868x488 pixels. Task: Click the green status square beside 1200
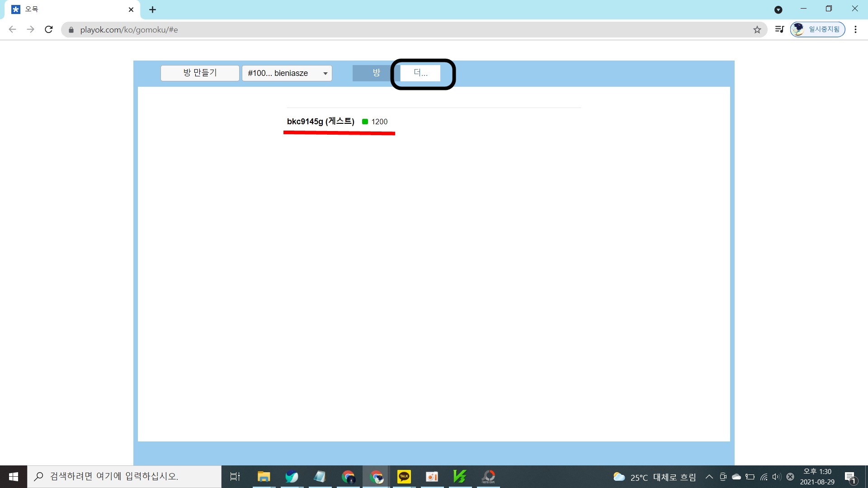[x=365, y=122]
